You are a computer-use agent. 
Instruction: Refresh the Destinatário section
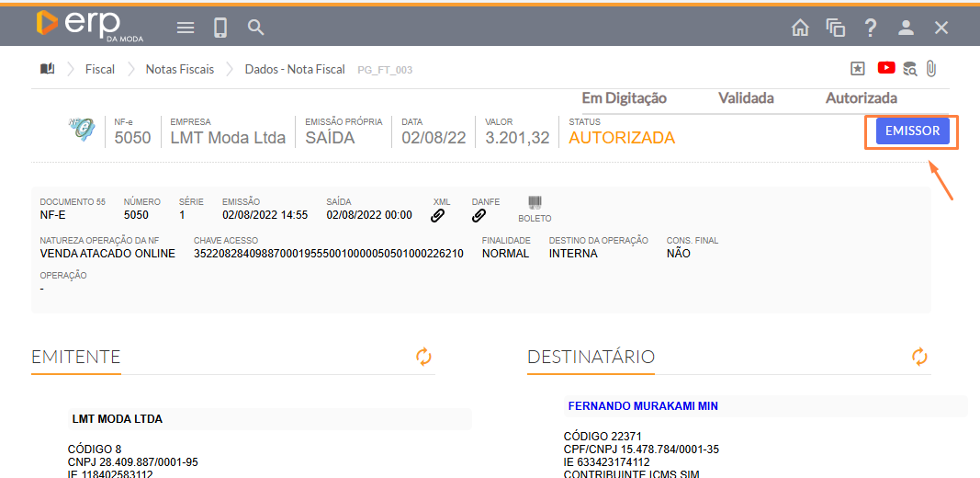point(919,357)
